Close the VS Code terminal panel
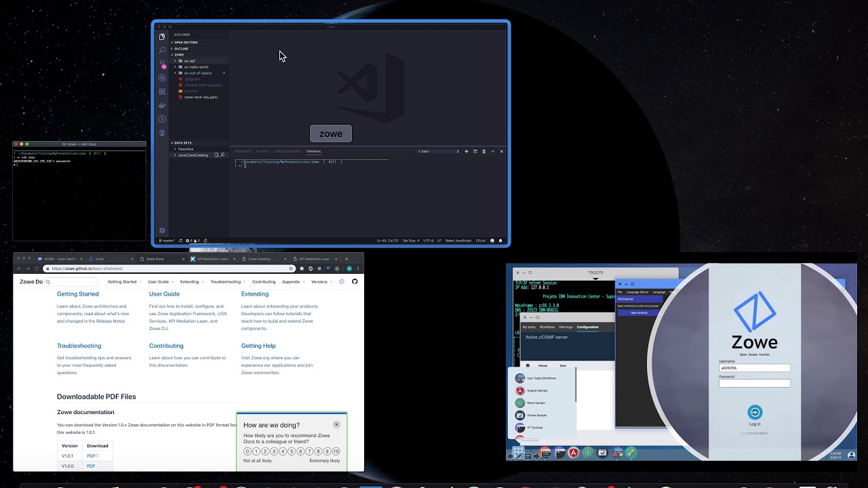Image resolution: width=868 pixels, height=488 pixels. click(501, 151)
